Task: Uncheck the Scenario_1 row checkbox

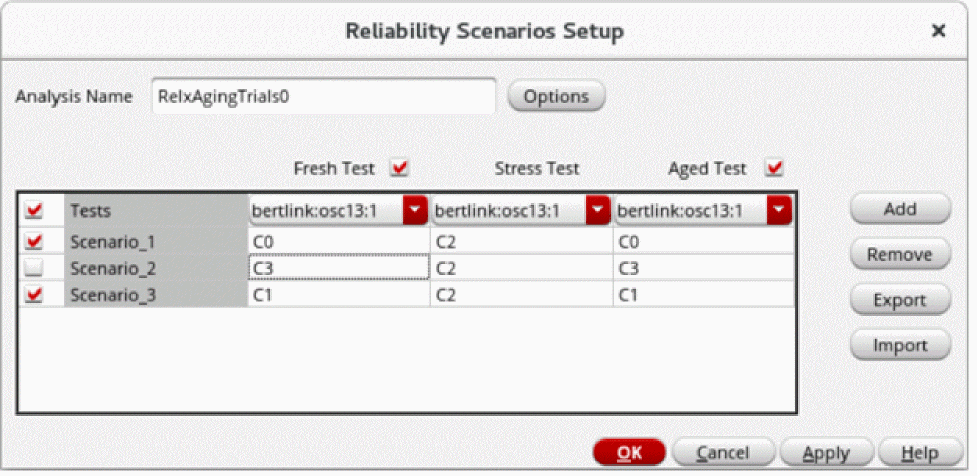Action: [35, 241]
